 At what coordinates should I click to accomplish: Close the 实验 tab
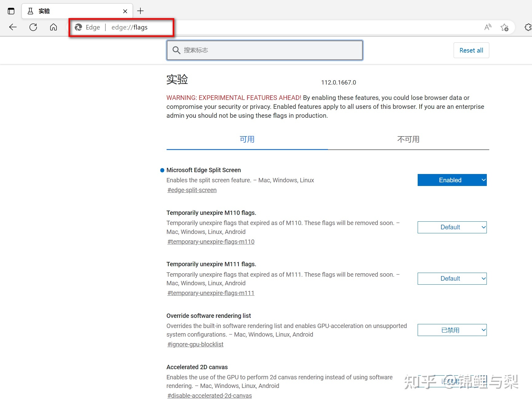[125, 11]
